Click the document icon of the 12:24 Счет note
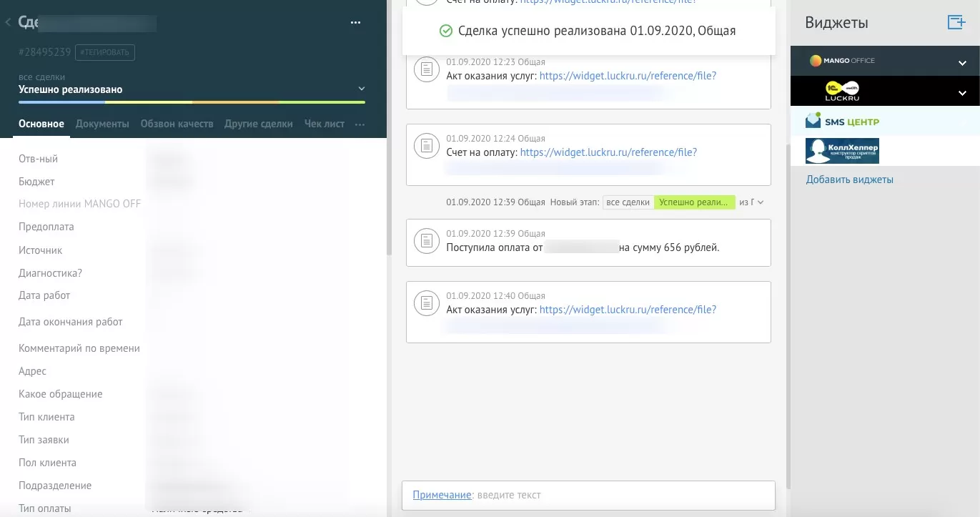 [x=426, y=146]
